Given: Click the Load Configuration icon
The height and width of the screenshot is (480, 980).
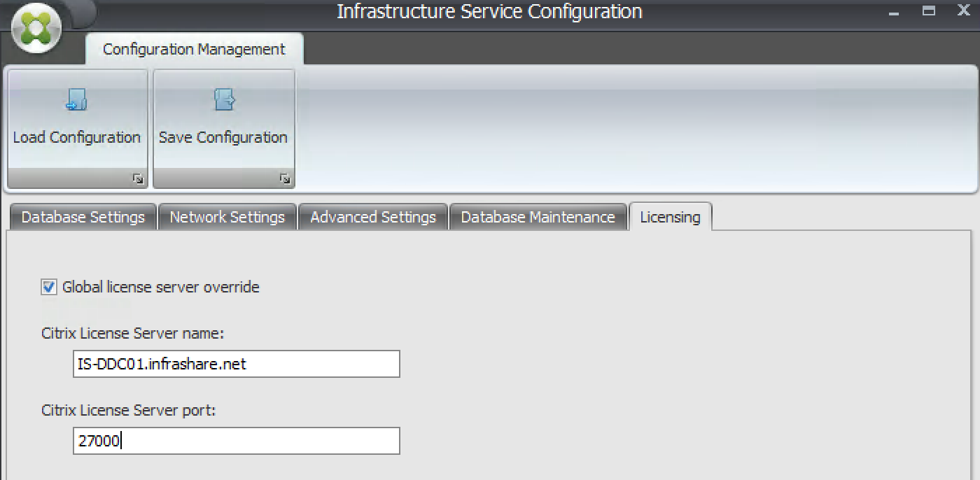Looking at the screenshot, I should coord(76,100).
